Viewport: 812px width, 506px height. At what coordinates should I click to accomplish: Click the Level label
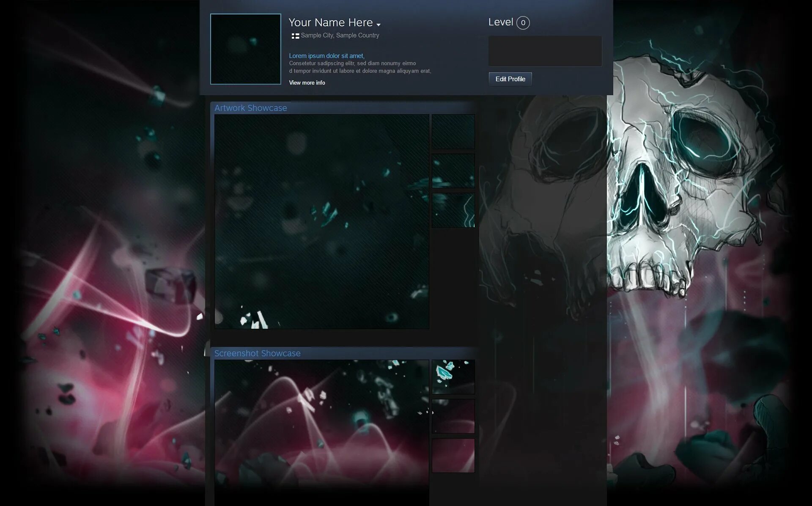[500, 22]
